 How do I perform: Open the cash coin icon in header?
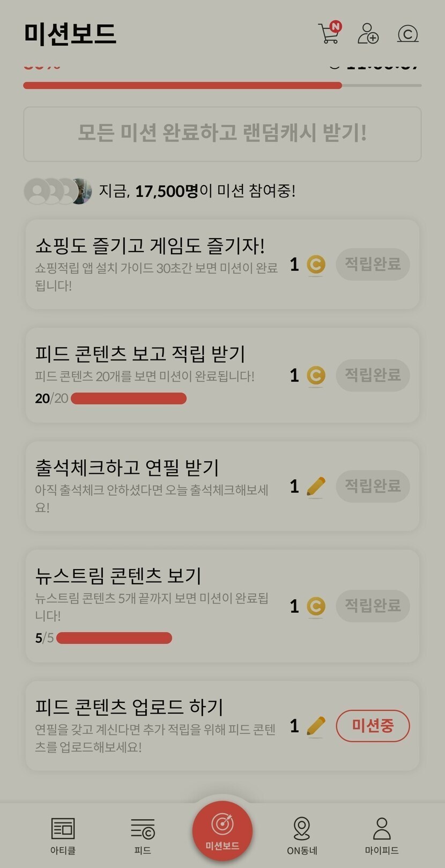(407, 34)
